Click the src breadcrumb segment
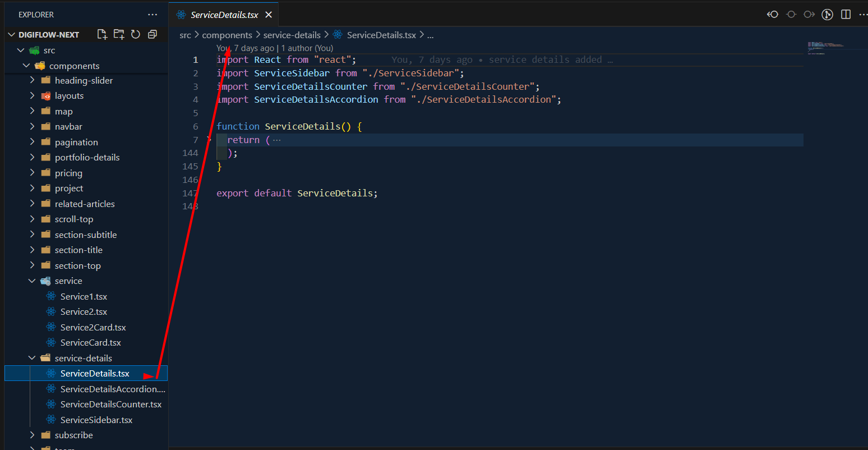 (185, 35)
